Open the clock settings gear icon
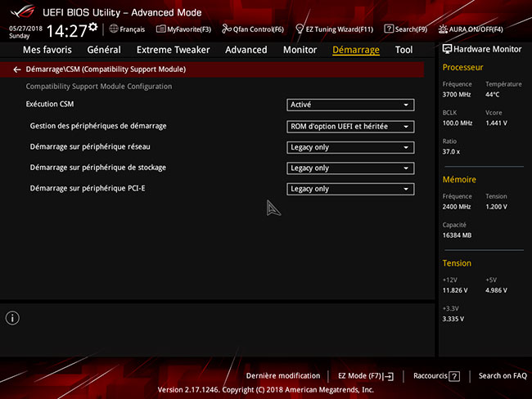This screenshot has width=532, height=399. click(92, 27)
